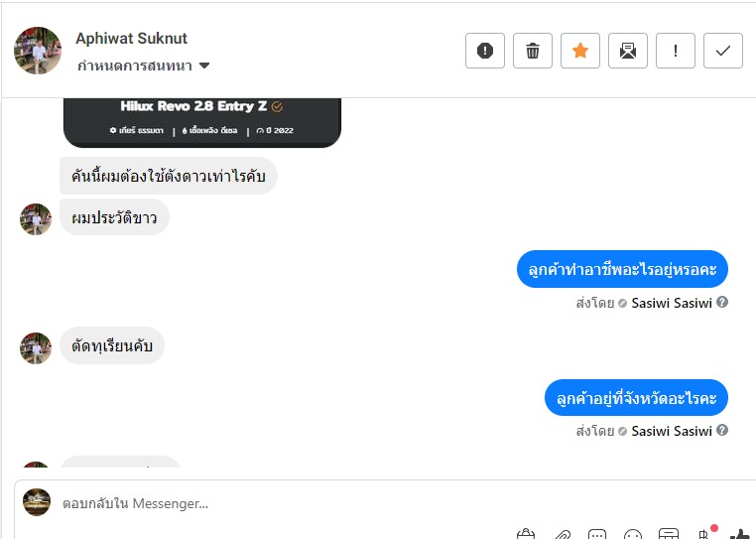
Task: Toggle the orange star follow-up flag
Action: (580, 51)
